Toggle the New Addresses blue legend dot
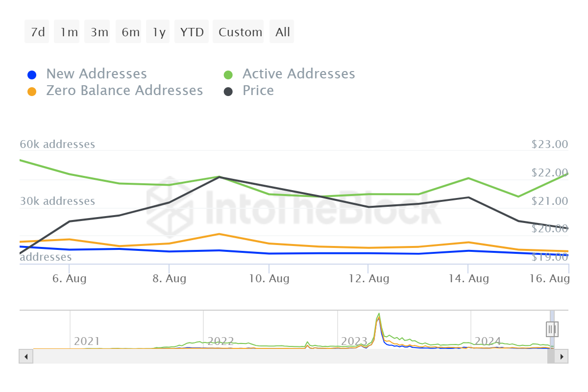Viewport: 588px width, 392px height. pyautogui.click(x=32, y=75)
